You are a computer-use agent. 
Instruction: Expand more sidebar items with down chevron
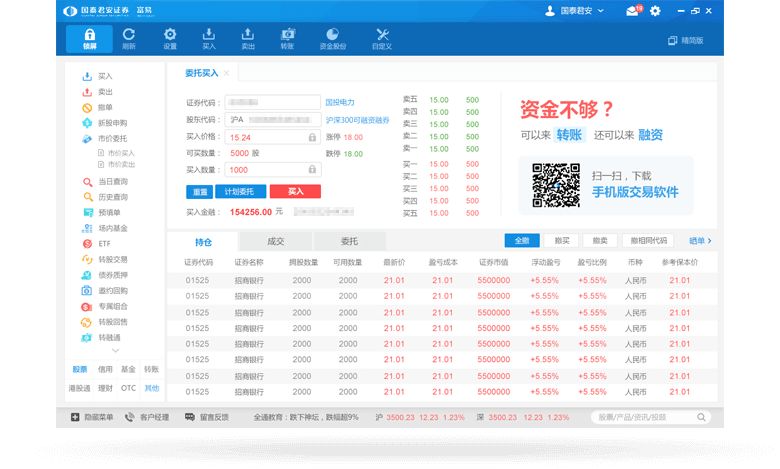114,351
